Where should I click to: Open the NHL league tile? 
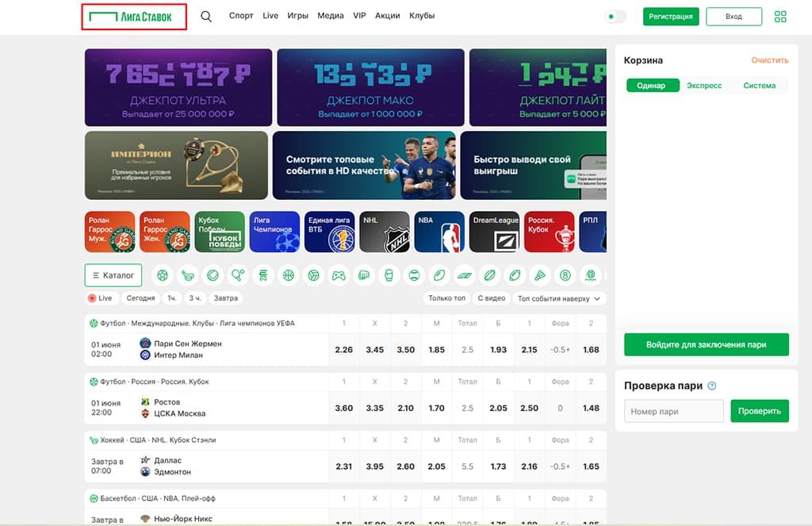click(x=385, y=232)
